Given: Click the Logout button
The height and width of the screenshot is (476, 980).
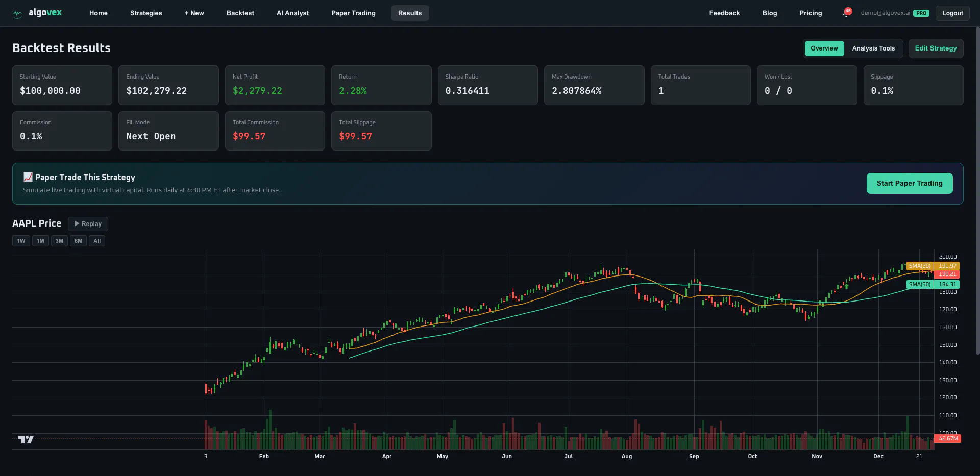Looking at the screenshot, I should click(x=952, y=13).
